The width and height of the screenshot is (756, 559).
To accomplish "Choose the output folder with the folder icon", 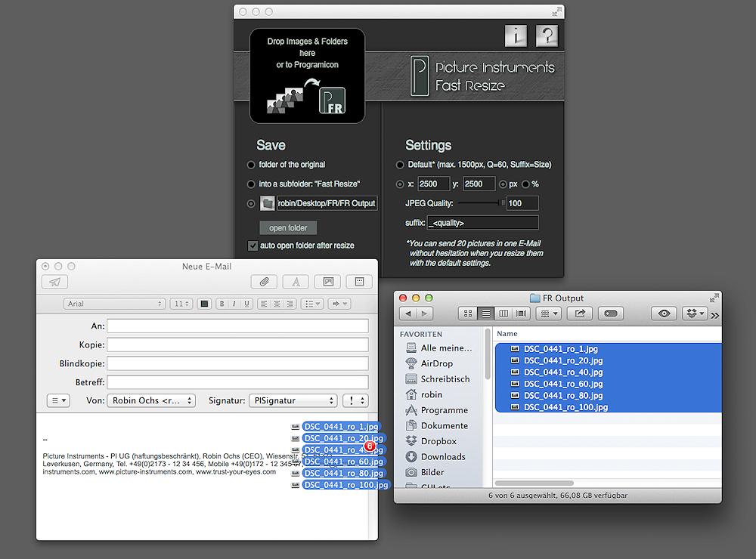I will click(x=267, y=203).
